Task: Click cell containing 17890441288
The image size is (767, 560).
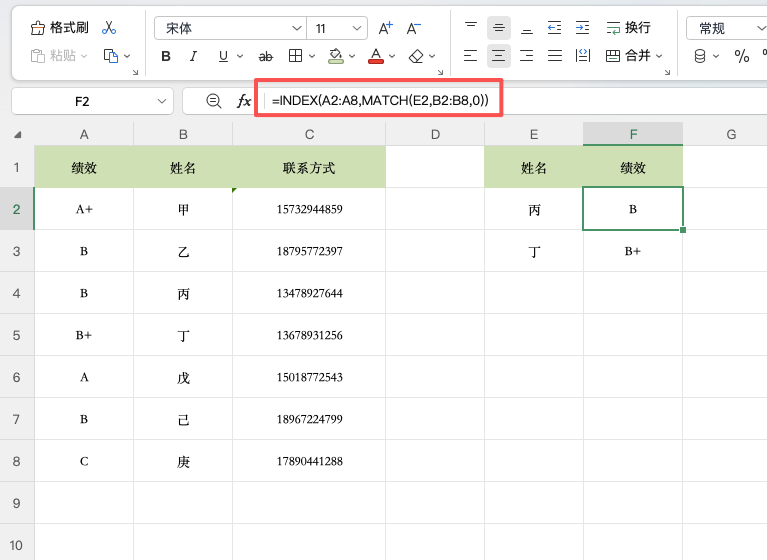Action: [x=309, y=461]
